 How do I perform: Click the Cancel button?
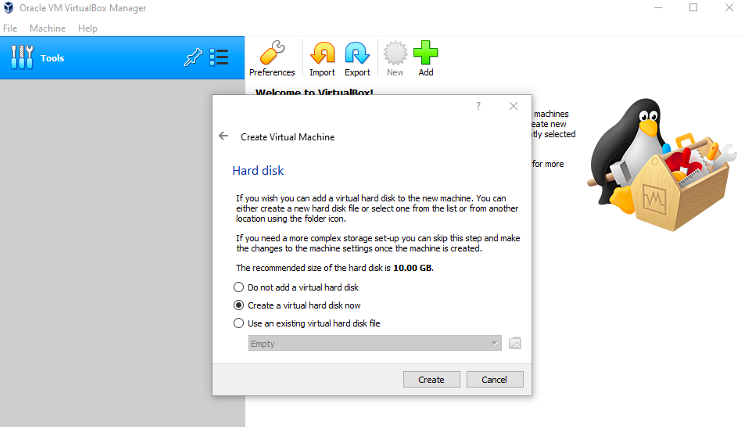coord(494,380)
